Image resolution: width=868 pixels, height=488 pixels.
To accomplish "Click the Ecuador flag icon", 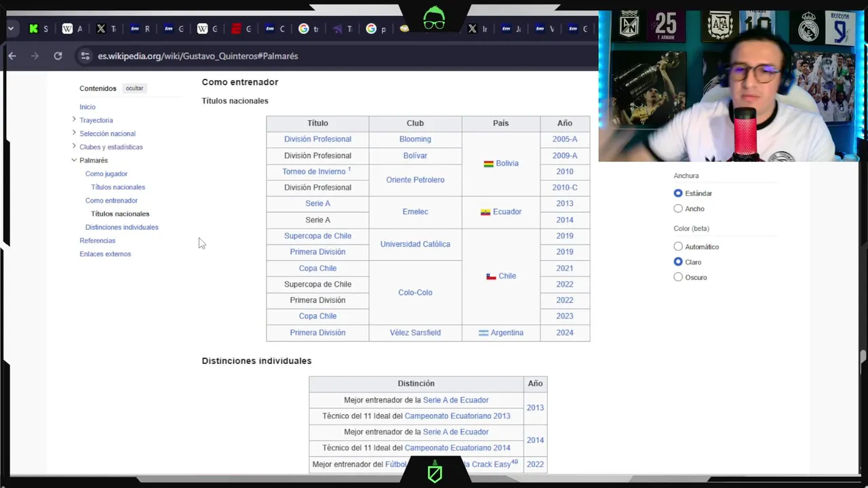I will [x=486, y=212].
